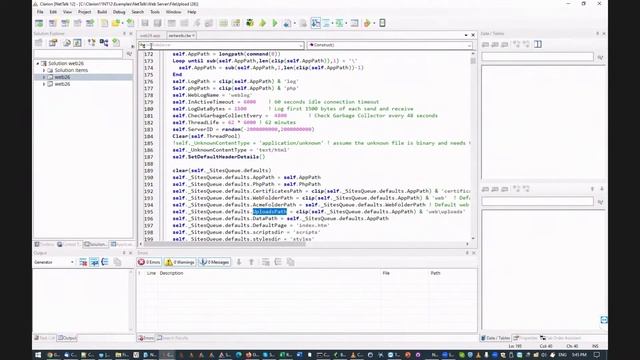Click the Description column header

coord(171,273)
